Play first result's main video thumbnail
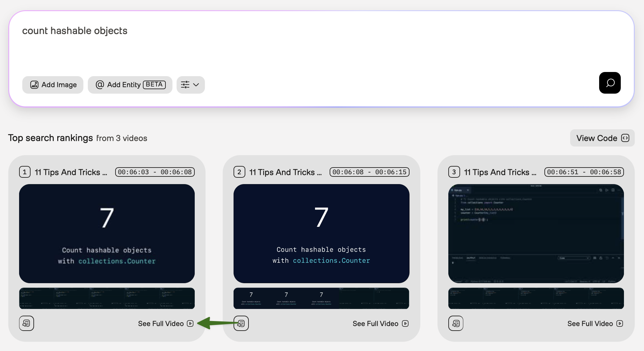The height and width of the screenshot is (351, 644). [107, 233]
